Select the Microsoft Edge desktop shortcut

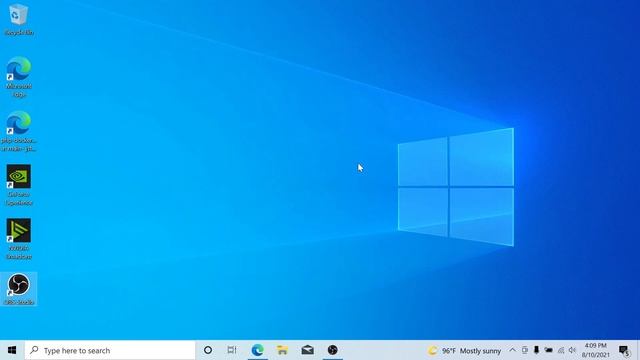click(x=18, y=77)
